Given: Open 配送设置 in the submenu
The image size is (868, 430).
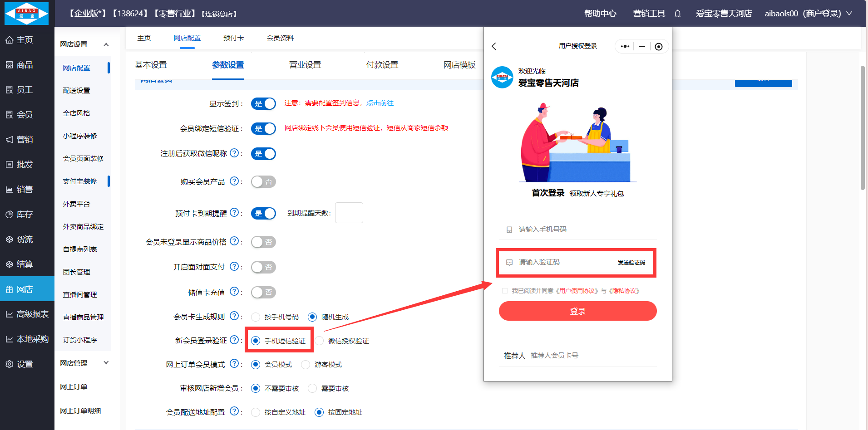Looking at the screenshot, I should coord(76,91).
